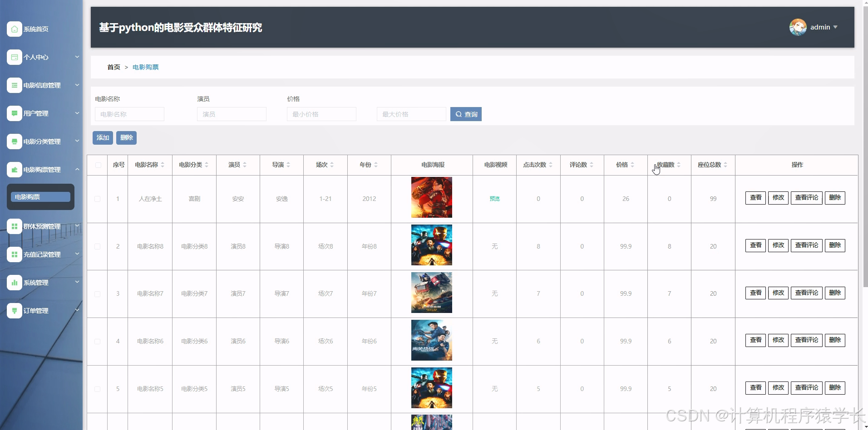
Task: Check the row for 人在净土
Action: [x=98, y=199]
